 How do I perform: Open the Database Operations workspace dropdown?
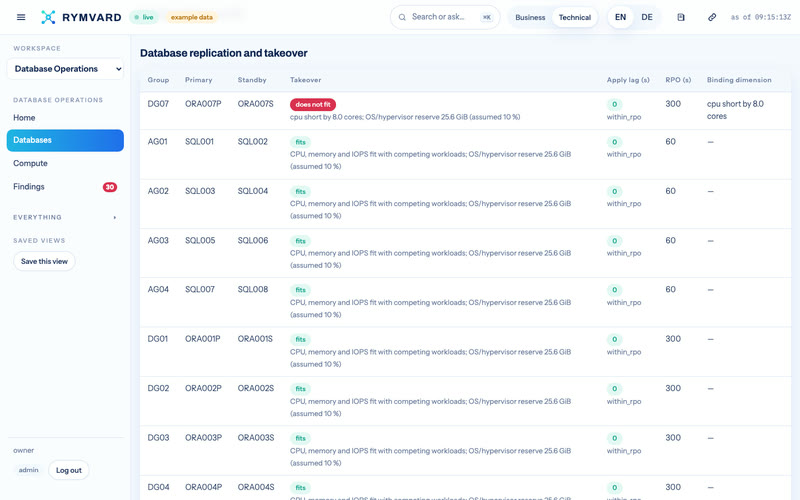coord(65,69)
